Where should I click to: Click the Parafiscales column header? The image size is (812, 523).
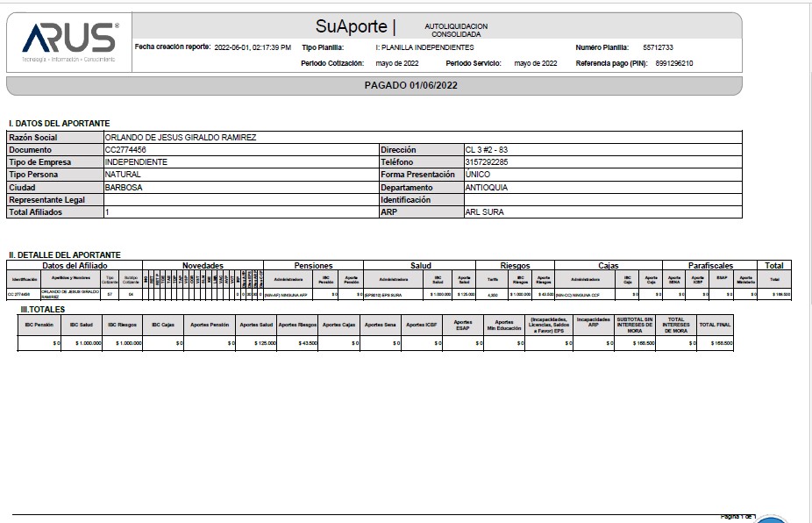click(710, 265)
